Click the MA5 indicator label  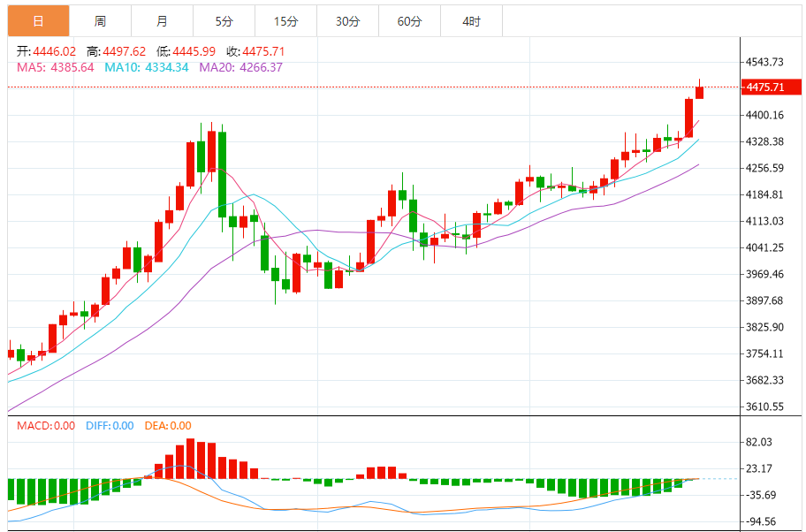click(x=55, y=67)
